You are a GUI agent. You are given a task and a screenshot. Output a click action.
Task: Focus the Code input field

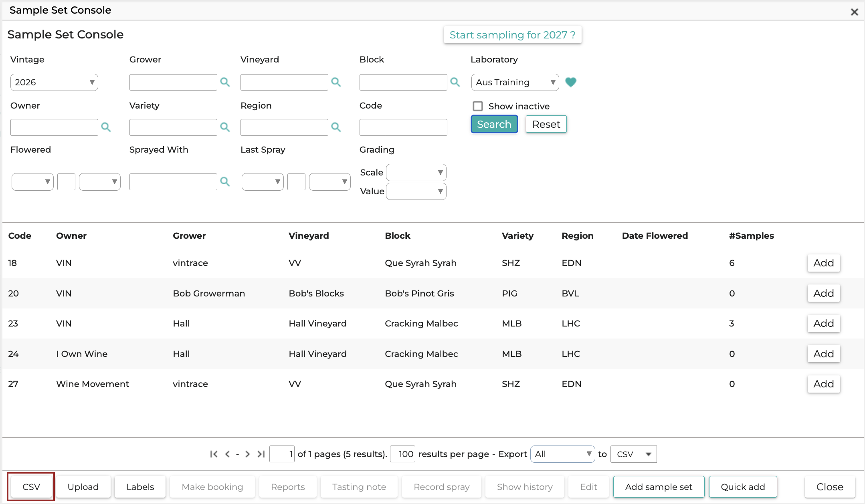(403, 127)
